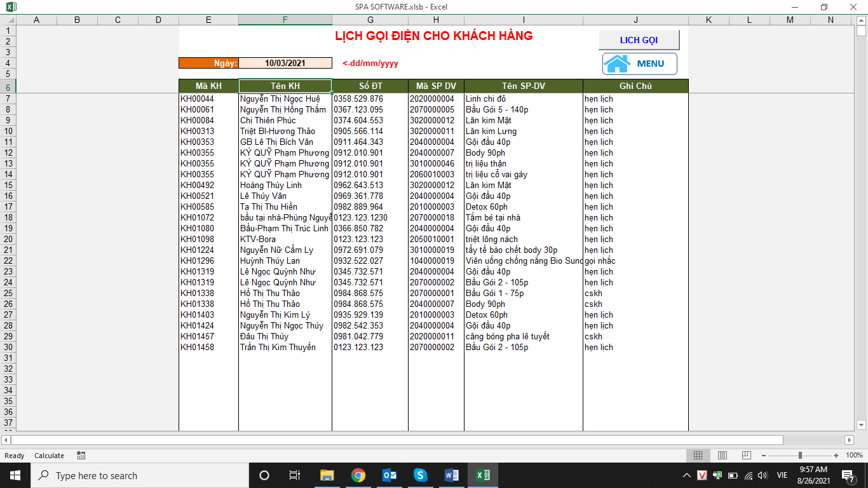Click the horizontal scrollbar right arrow

click(x=850, y=440)
